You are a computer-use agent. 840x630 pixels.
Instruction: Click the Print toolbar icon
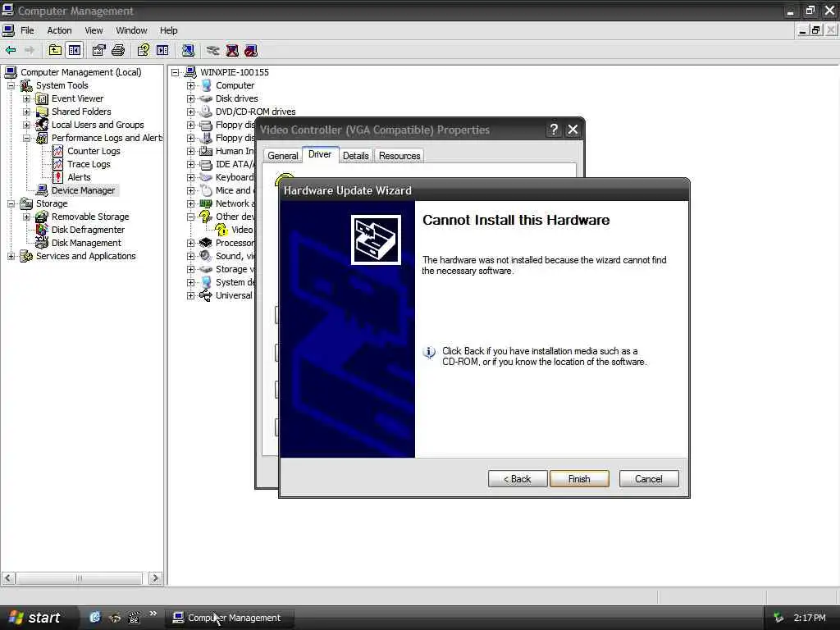(x=118, y=50)
